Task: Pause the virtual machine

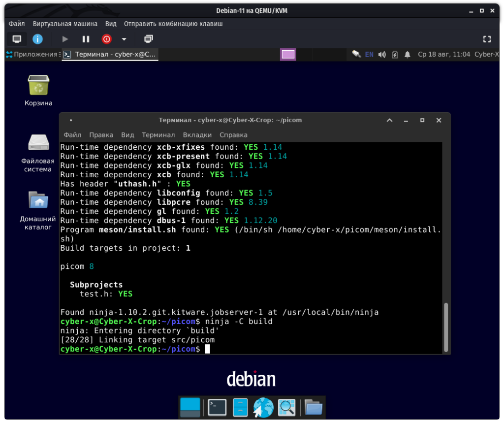Action: [86, 39]
